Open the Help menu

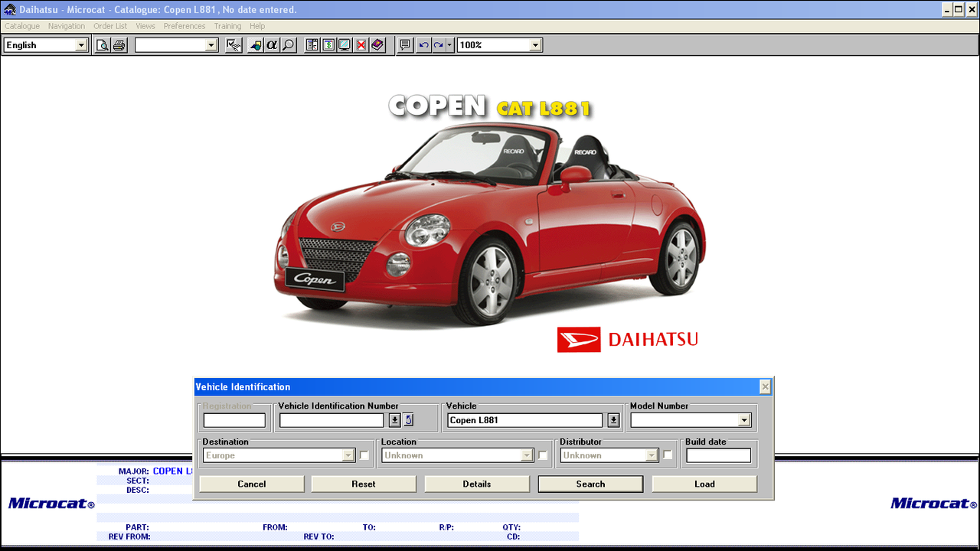tap(257, 26)
